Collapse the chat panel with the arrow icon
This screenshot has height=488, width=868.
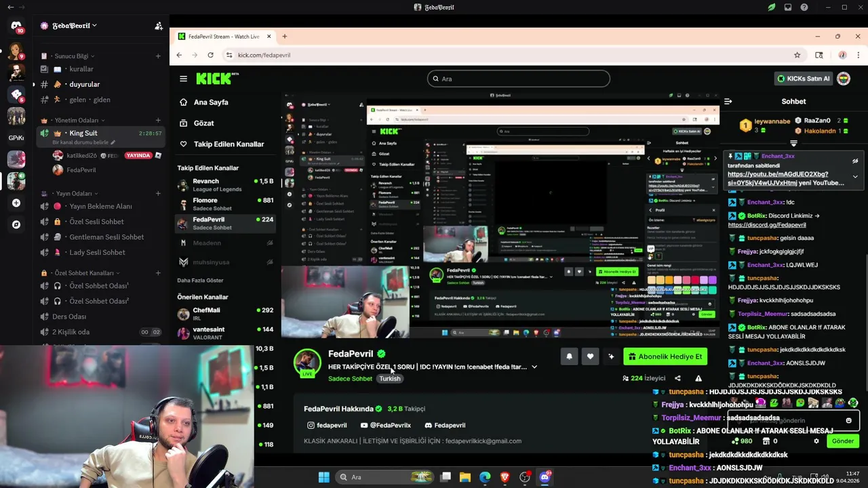point(728,102)
